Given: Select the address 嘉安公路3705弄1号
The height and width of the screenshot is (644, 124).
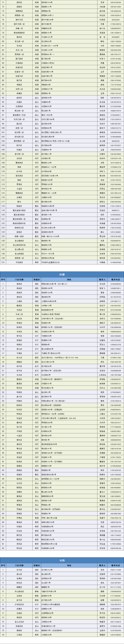Looking at the screenshot, I should 49,211.
